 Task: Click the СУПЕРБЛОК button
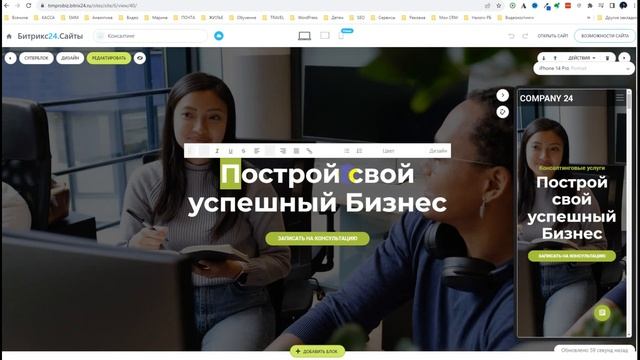[36, 58]
